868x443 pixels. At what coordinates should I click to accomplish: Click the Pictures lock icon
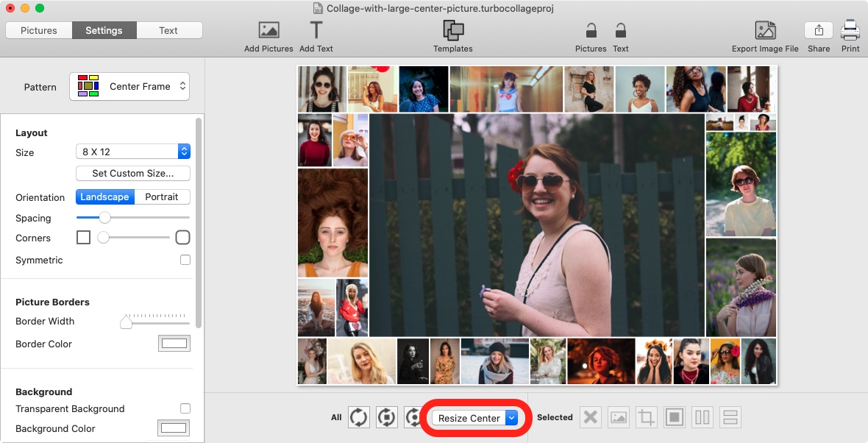tap(590, 30)
